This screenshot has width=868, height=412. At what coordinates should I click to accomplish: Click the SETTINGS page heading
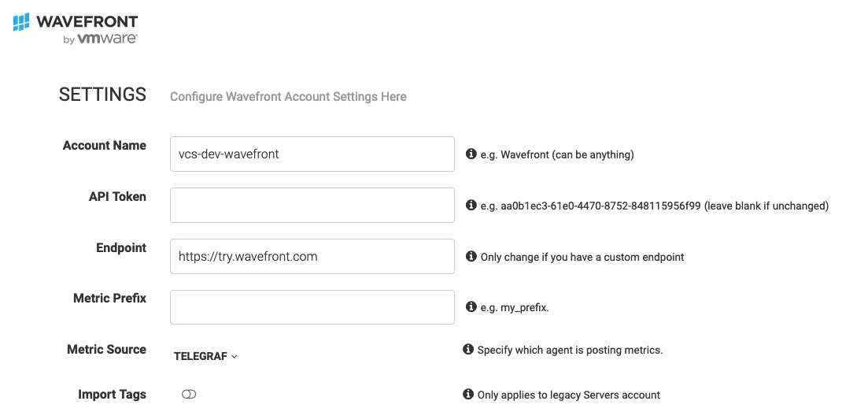point(102,95)
